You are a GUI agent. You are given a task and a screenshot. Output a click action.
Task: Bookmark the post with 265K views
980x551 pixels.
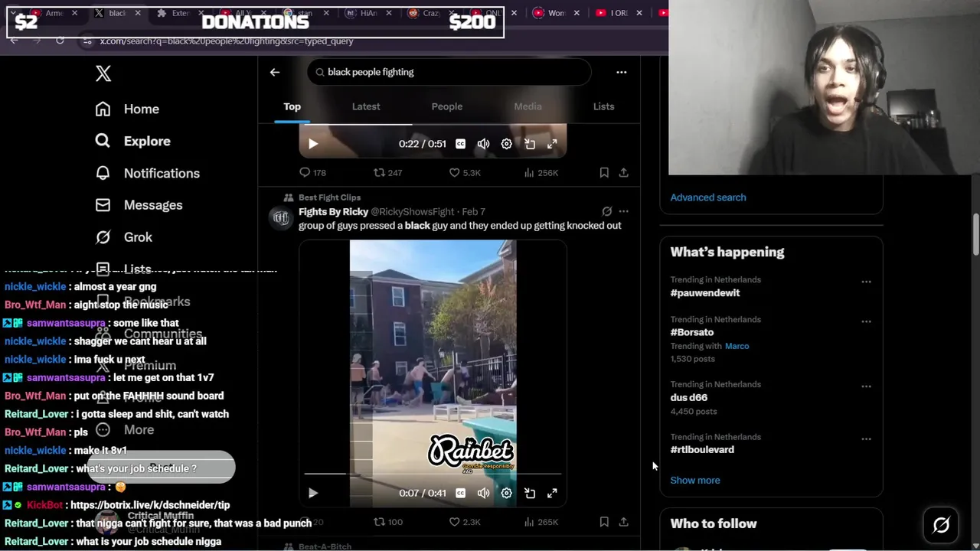[604, 522]
